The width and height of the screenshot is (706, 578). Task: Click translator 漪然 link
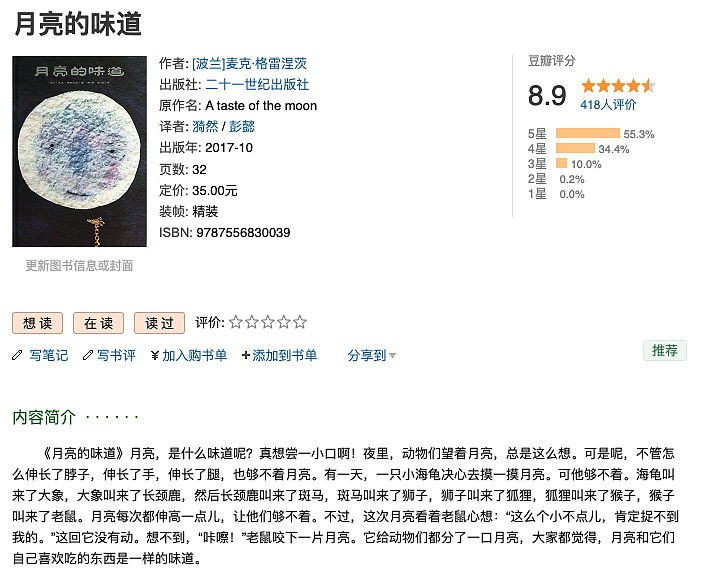204,127
